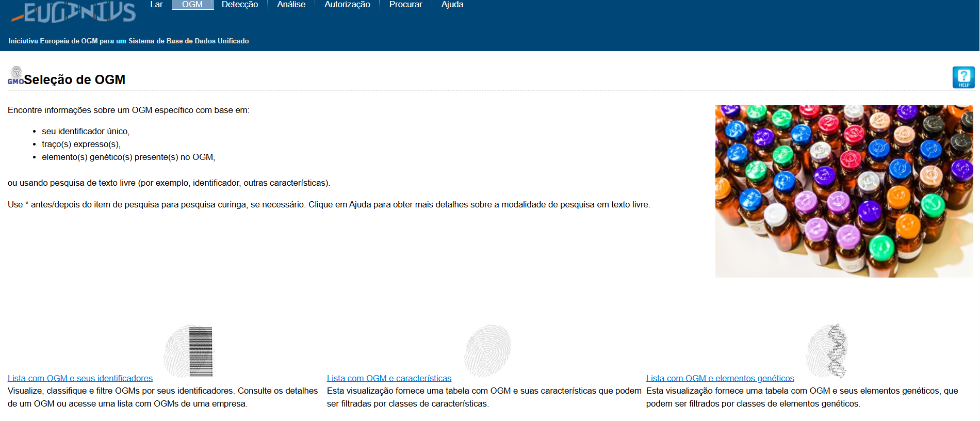The height and width of the screenshot is (421, 980).
Task: Open 'Lista com OGM e seus identificadores' link
Action: click(80, 378)
